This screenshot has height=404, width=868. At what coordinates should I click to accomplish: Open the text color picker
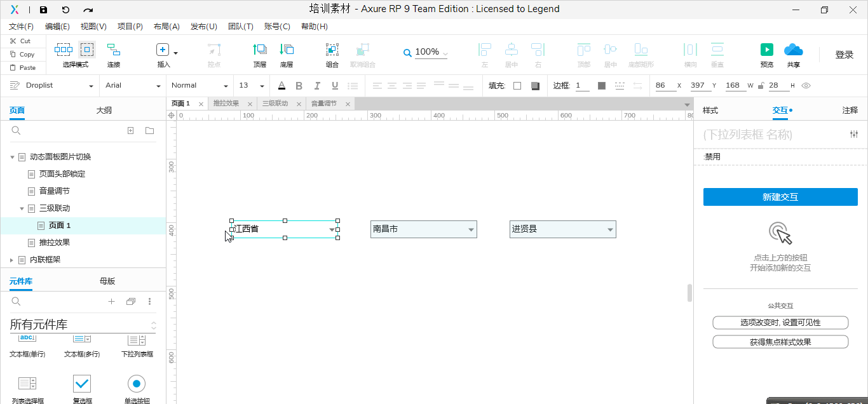[x=281, y=86]
